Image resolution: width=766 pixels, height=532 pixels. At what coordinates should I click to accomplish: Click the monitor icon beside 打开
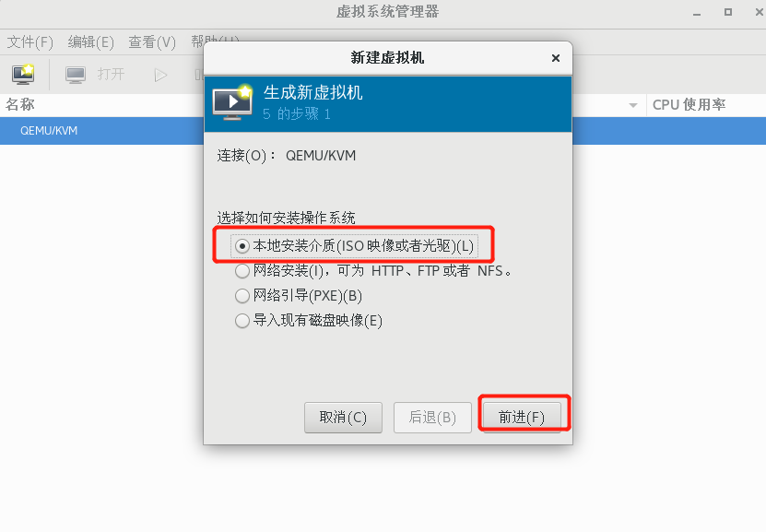(x=76, y=75)
